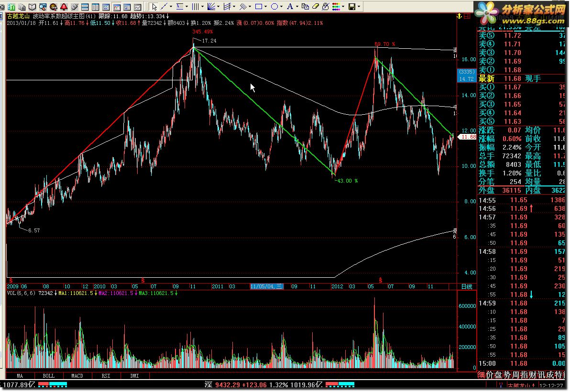Switch to the DMI indicator tab

(x=134, y=376)
